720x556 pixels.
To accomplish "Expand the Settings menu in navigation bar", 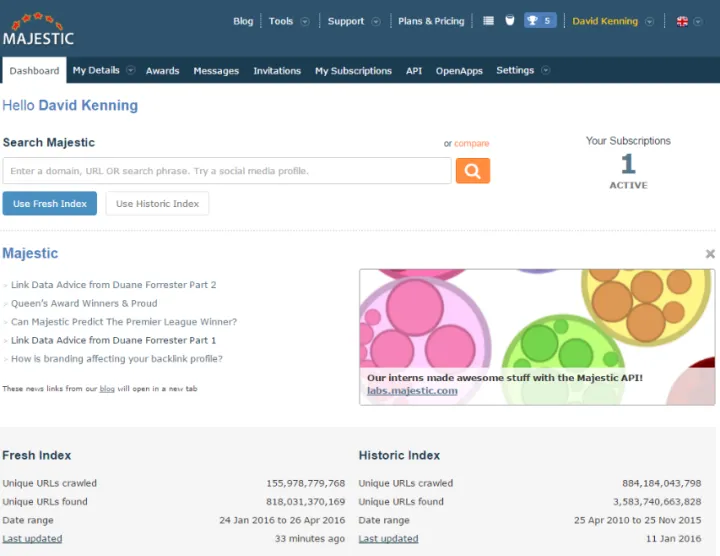I will (522, 71).
